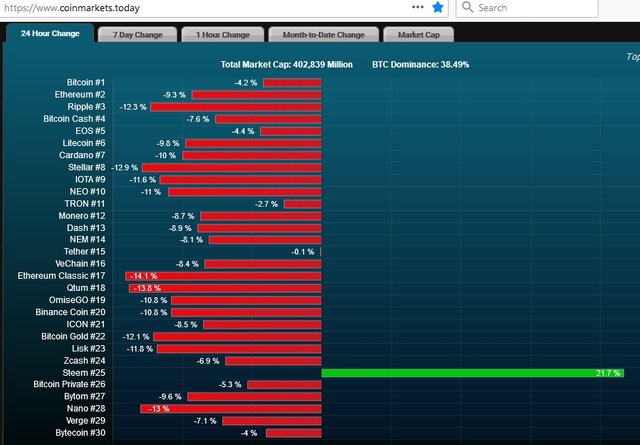The image size is (640, 445).
Task: Click the Bitcoin Gold #22 label
Action: [x=73, y=336]
